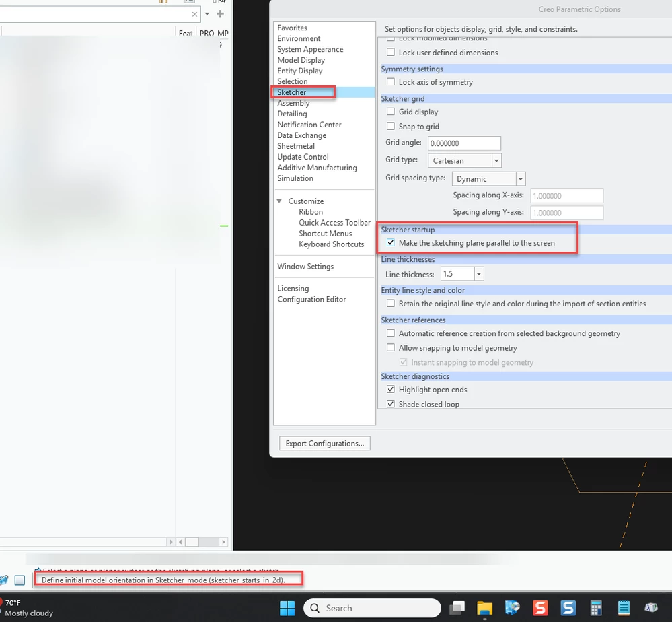Screen dimensions: 672x622
Task: Open Notepad from taskbar
Action: coord(624,608)
